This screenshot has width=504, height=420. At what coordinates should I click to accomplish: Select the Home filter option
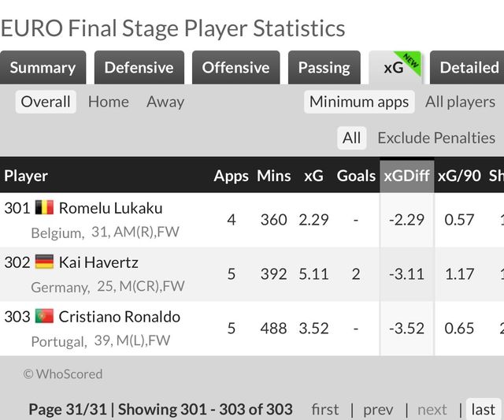tap(109, 102)
